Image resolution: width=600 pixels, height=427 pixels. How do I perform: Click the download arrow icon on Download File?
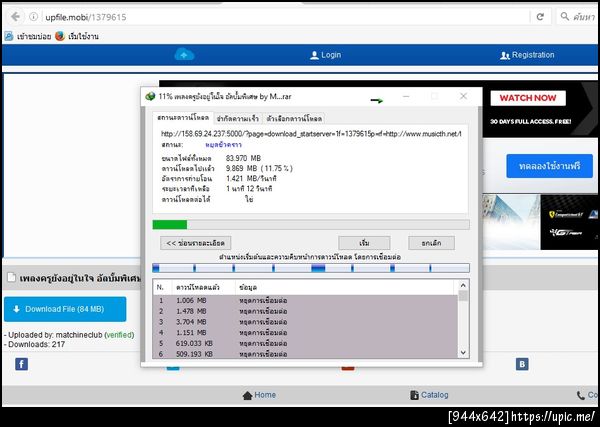16,309
